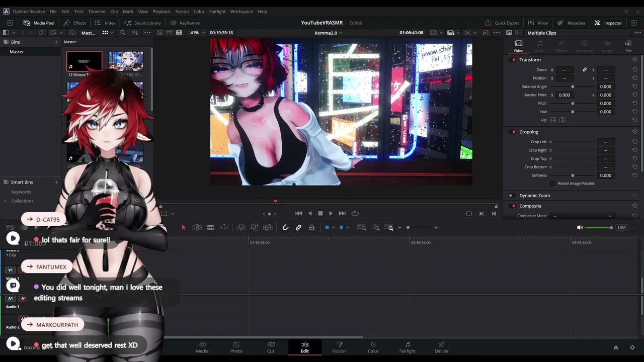Image resolution: width=644 pixels, height=362 pixels.
Task: Adjust the timeline zoom slider
Action: click(408, 228)
